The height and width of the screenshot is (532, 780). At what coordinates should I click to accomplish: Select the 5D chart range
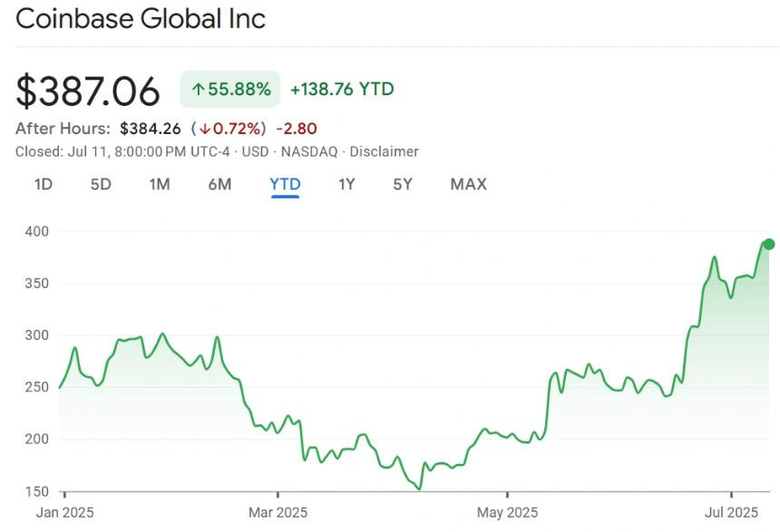coord(101,185)
